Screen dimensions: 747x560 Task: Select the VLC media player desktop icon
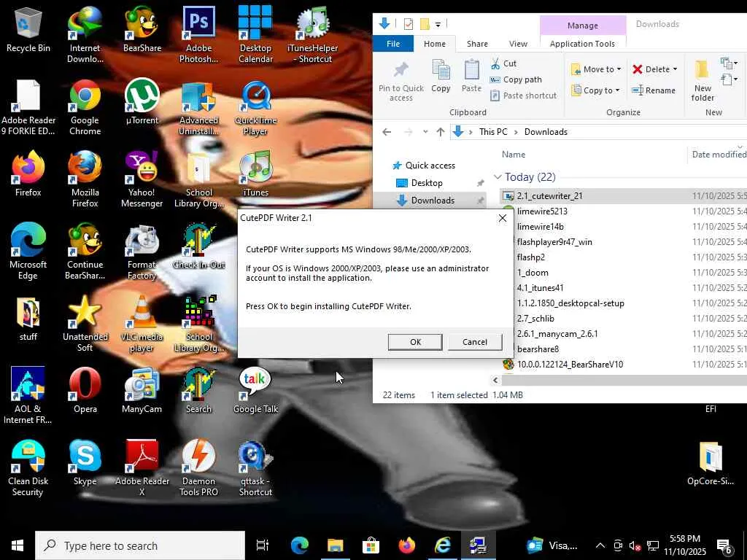[142, 324]
